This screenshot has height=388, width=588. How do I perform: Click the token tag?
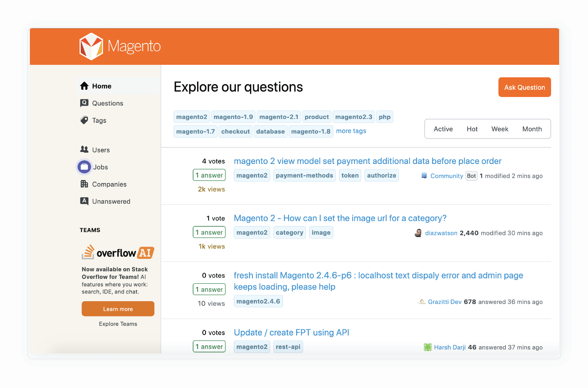pyautogui.click(x=350, y=175)
